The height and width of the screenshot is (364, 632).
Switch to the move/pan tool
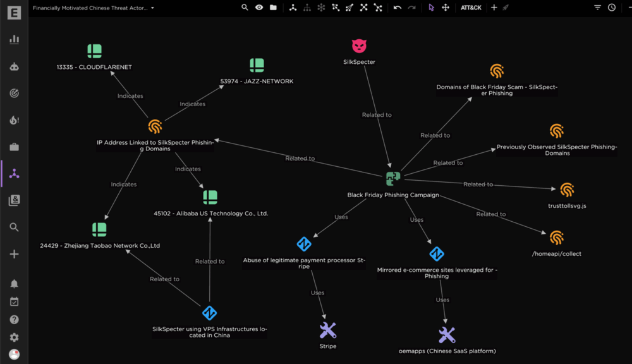pyautogui.click(x=446, y=7)
